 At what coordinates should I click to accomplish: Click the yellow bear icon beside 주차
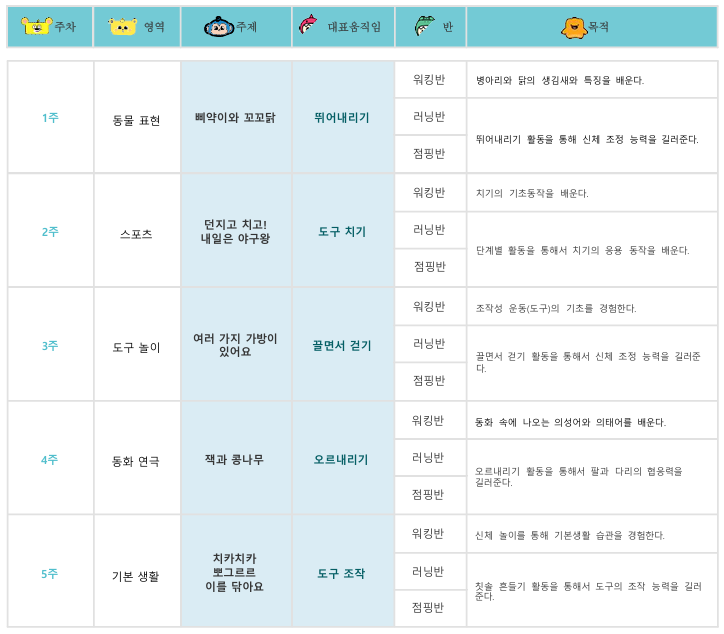point(36,27)
